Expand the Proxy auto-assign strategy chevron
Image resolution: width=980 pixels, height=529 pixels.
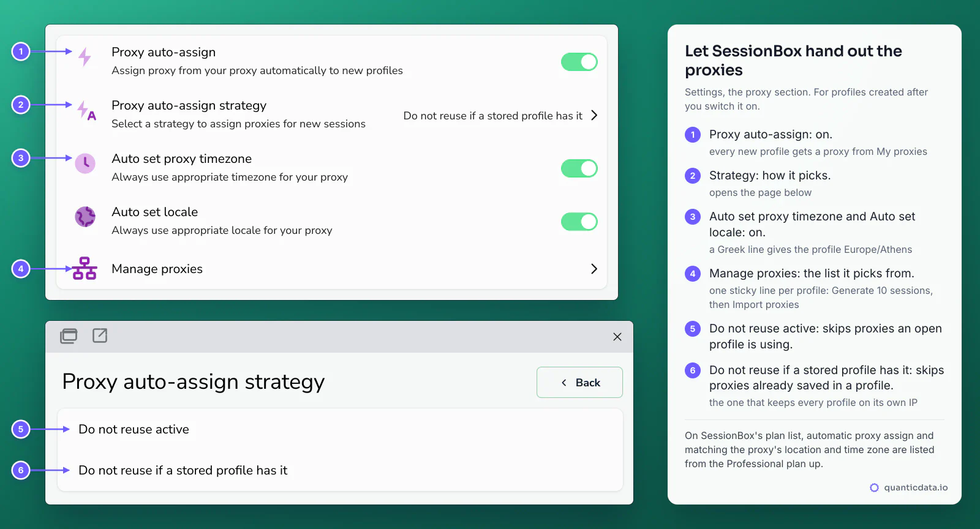(x=594, y=115)
